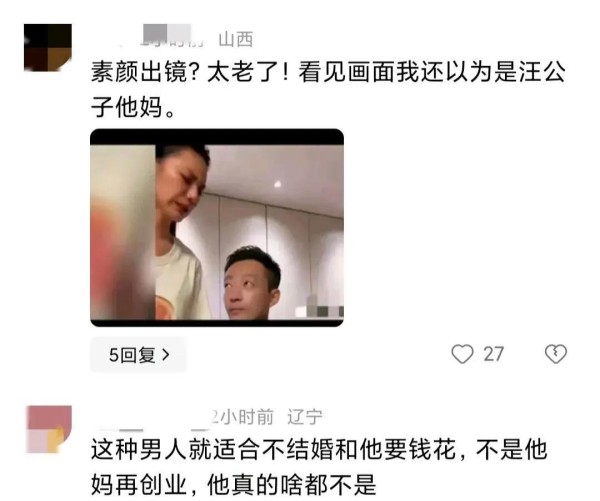Tap the comment line starting 妈再创业
Viewport: 600px width, 501px height.
click(233, 485)
